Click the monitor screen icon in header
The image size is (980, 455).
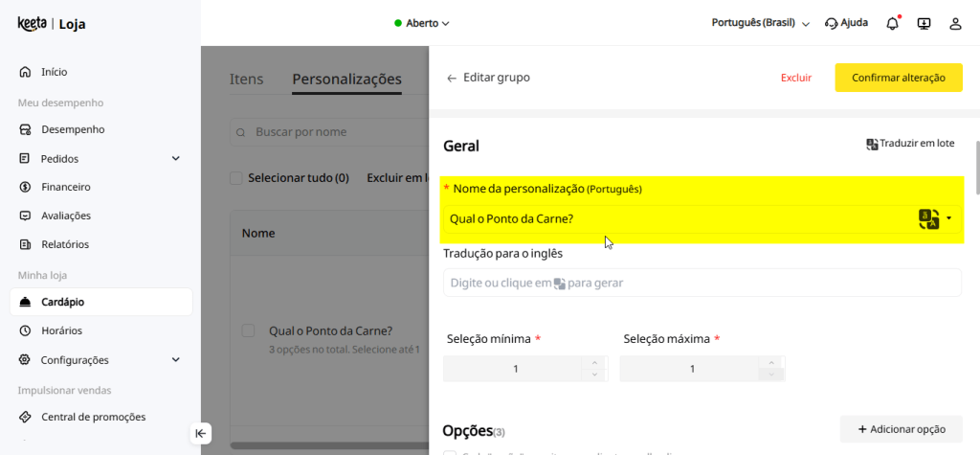pyautogui.click(x=924, y=23)
